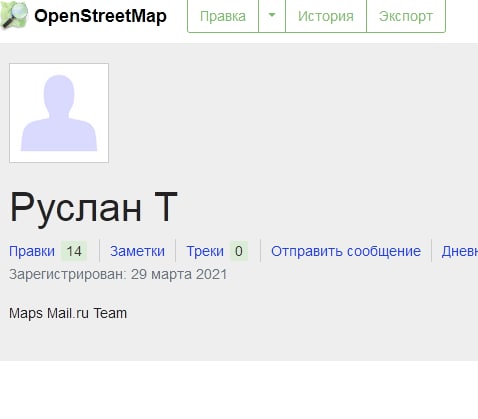Click the Maps Mail.ru Team description

(68, 313)
